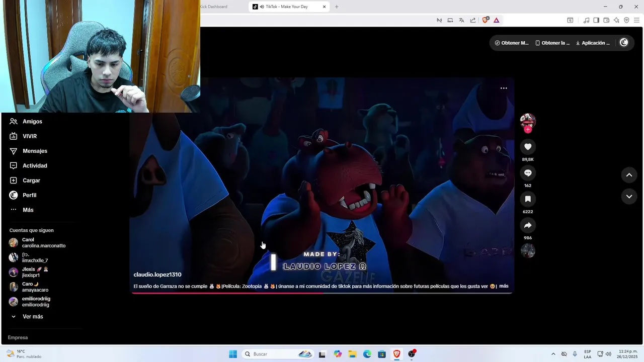Open the Brave Shields lion icon
The image size is (644, 362).
click(x=485, y=20)
